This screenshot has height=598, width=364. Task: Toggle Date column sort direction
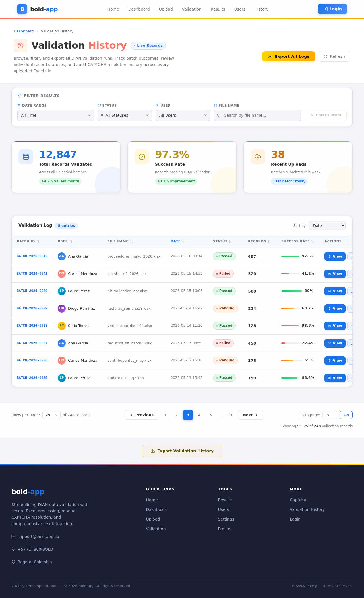tap(178, 241)
